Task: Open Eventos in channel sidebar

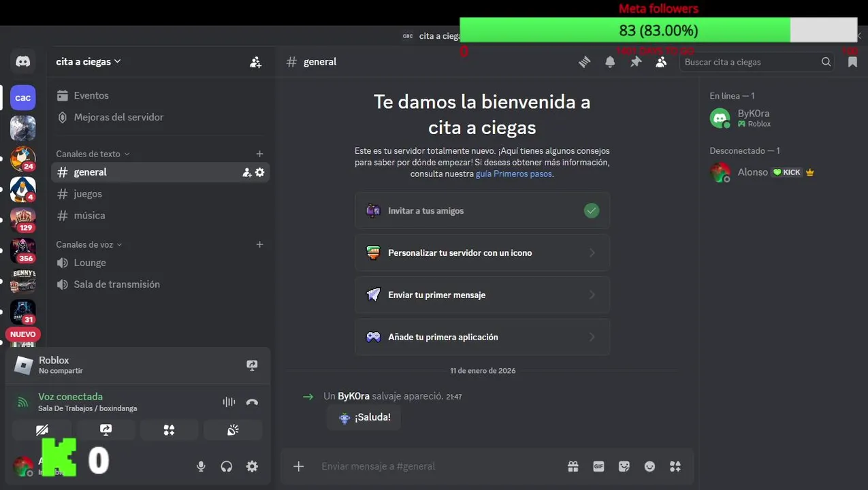Action: point(160,95)
